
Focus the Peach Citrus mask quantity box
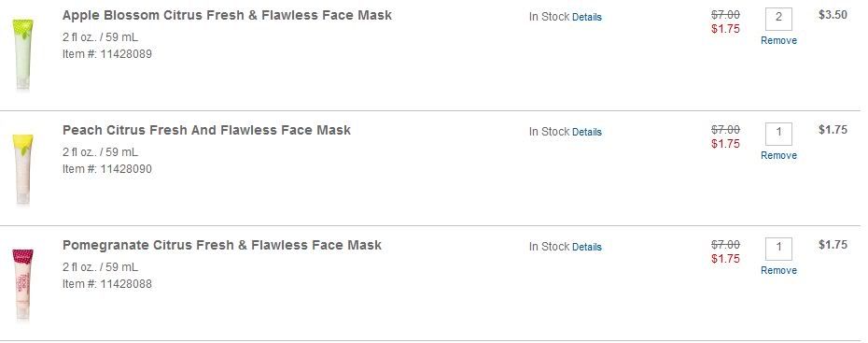pos(778,134)
